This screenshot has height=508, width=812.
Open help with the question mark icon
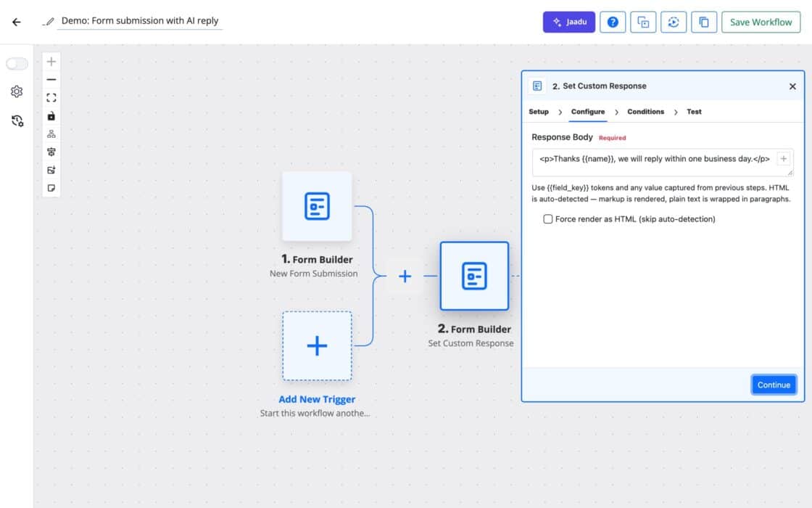click(x=613, y=22)
